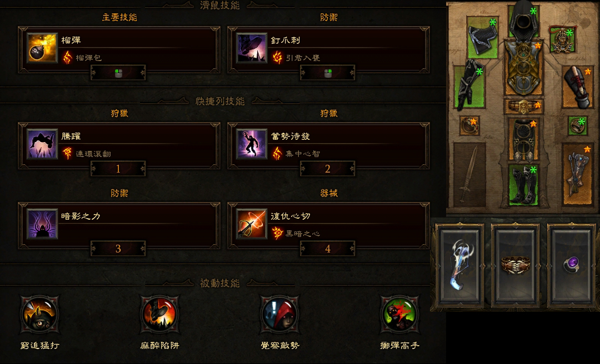Select the 覺察敵勢 passive skill icon
Screen dimensions: 600x364
pyautogui.click(x=279, y=315)
